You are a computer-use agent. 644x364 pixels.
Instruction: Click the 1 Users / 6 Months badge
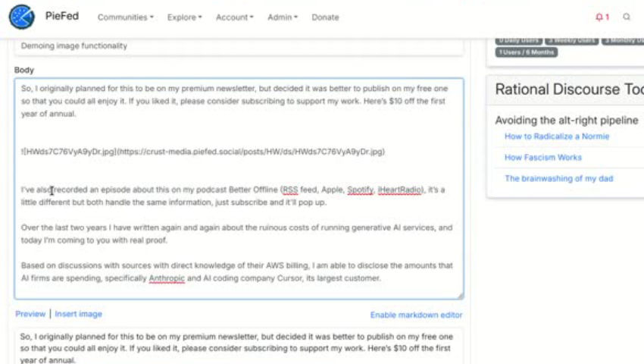pyautogui.click(x=527, y=52)
